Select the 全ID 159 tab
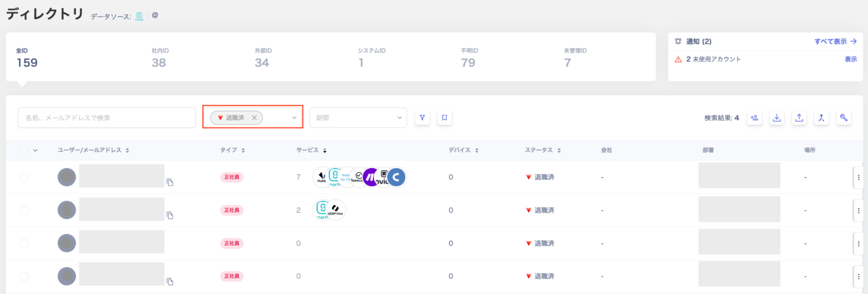The image size is (868, 294). [x=27, y=58]
